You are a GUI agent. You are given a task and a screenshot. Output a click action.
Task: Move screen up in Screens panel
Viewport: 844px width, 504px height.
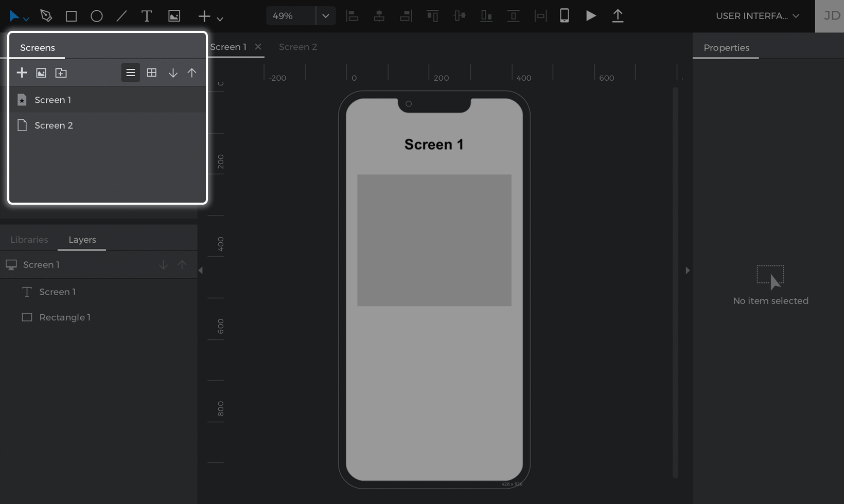(x=192, y=73)
